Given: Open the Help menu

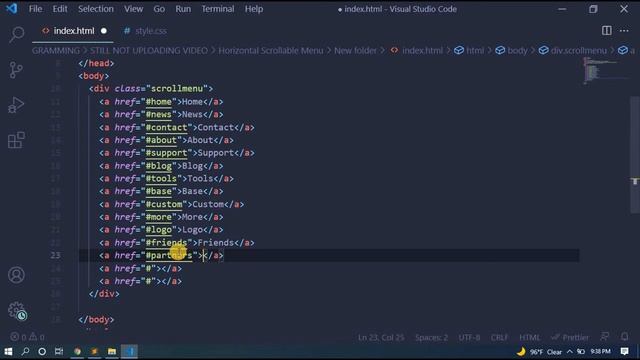Looking at the screenshot, I should (x=253, y=9).
